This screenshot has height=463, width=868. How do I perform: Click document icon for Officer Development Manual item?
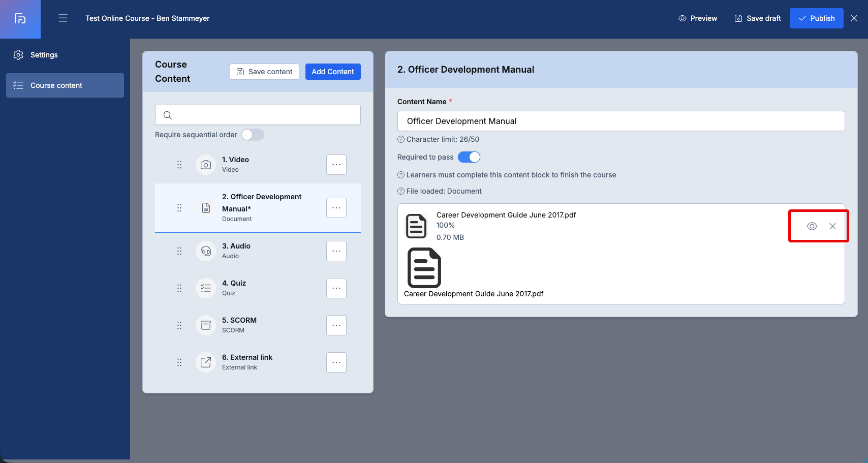click(x=206, y=208)
